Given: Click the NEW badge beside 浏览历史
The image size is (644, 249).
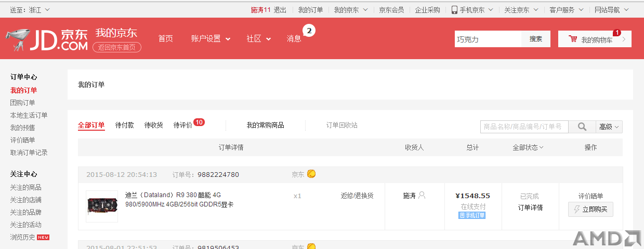Looking at the screenshot, I should (x=43, y=238).
